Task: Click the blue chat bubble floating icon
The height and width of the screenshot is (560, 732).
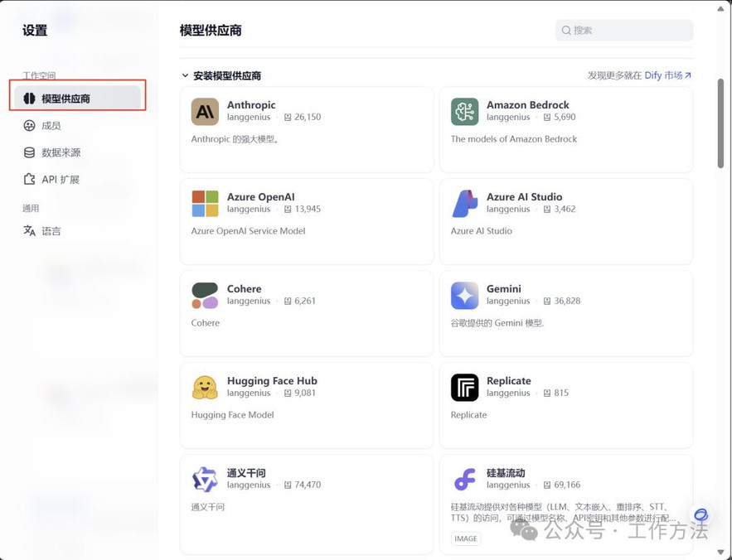Action: click(700, 514)
